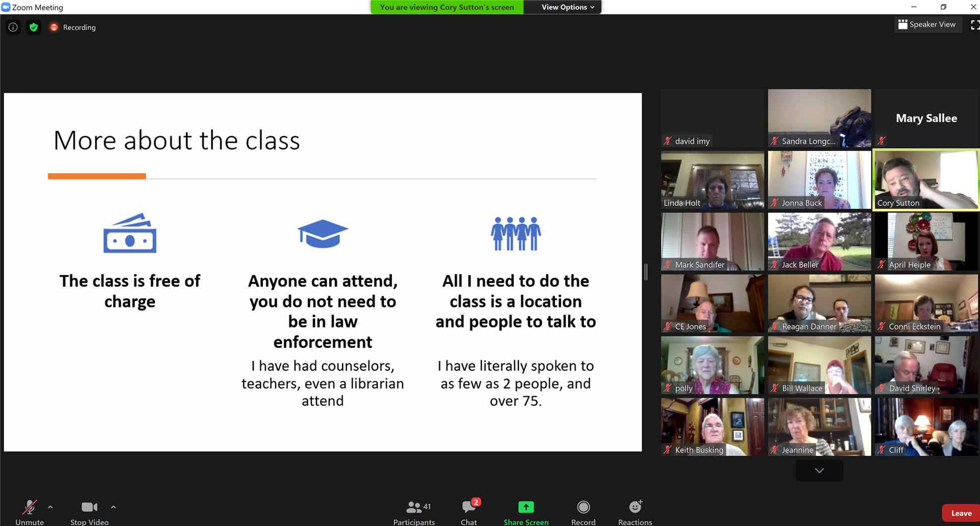The image size is (980, 526).
Task: Enter full screen mode
Action: tap(974, 25)
